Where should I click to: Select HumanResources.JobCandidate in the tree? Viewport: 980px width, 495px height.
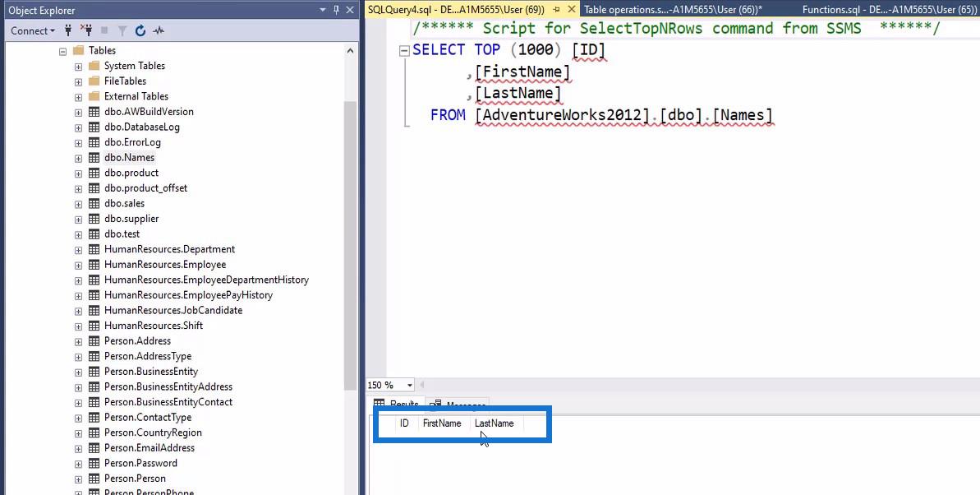click(173, 310)
